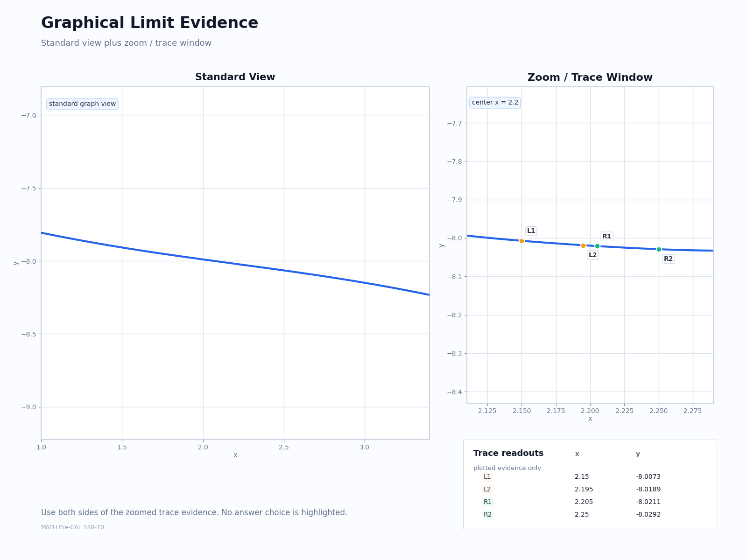This screenshot has height=560, width=747.
Task: Select the y value -8.0211
Action: pyautogui.click(x=648, y=502)
